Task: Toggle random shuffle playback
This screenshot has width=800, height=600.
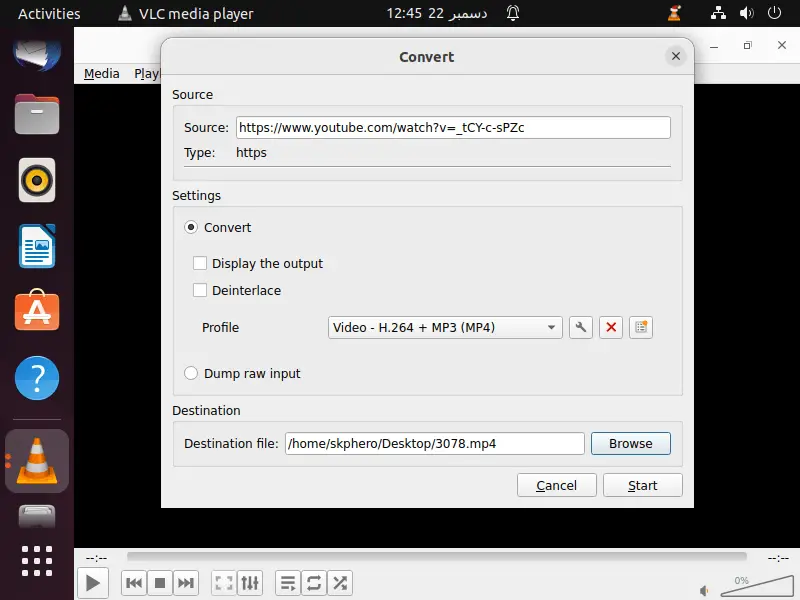Action: [x=340, y=583]
